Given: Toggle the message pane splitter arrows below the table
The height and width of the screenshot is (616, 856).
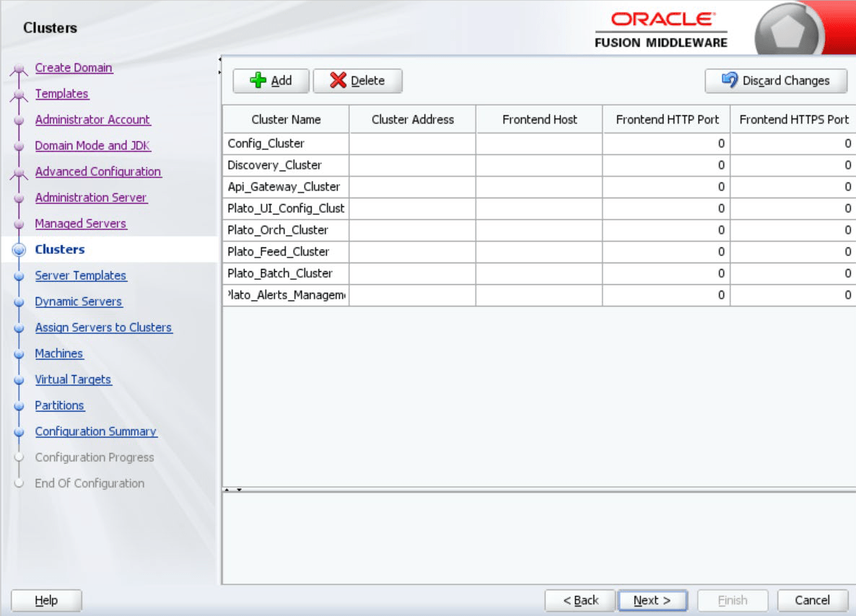Looking at the screenshot, I should (x=233, y=490).
